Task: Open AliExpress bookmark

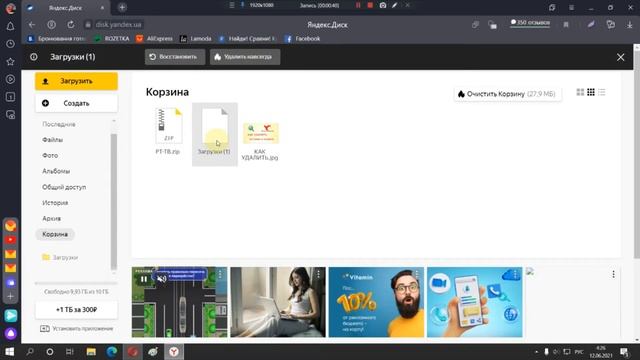Action: tap(154, 39)
